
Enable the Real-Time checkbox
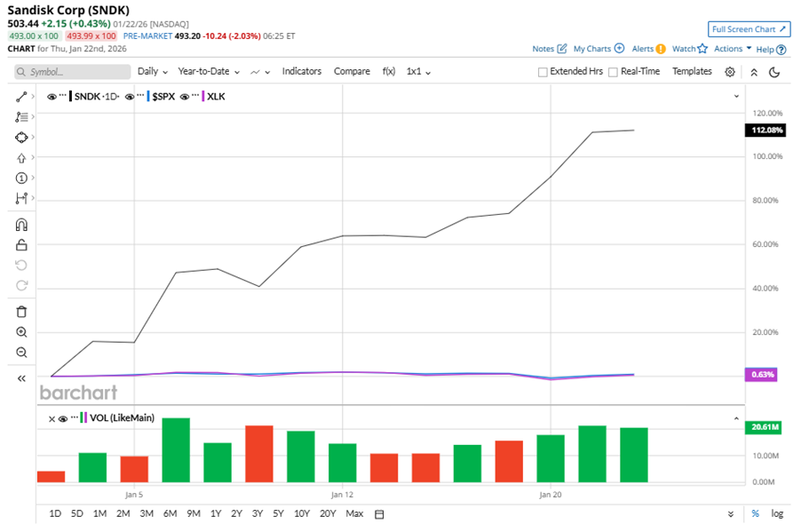[613, 72]
